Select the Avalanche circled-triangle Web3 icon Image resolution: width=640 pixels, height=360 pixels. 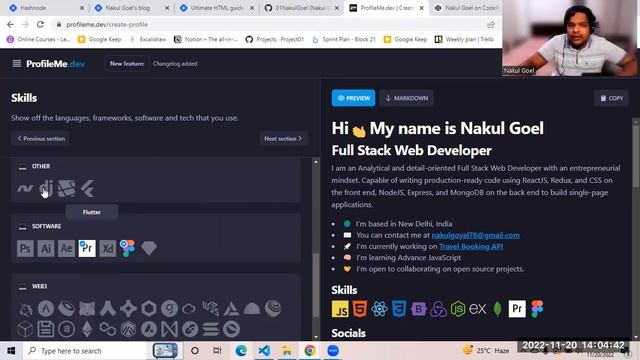tap(149, 329)
